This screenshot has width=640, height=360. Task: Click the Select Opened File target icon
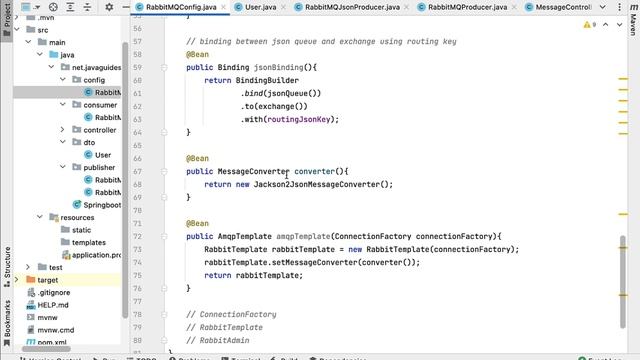pyautogui.click(x=53, y=7)
